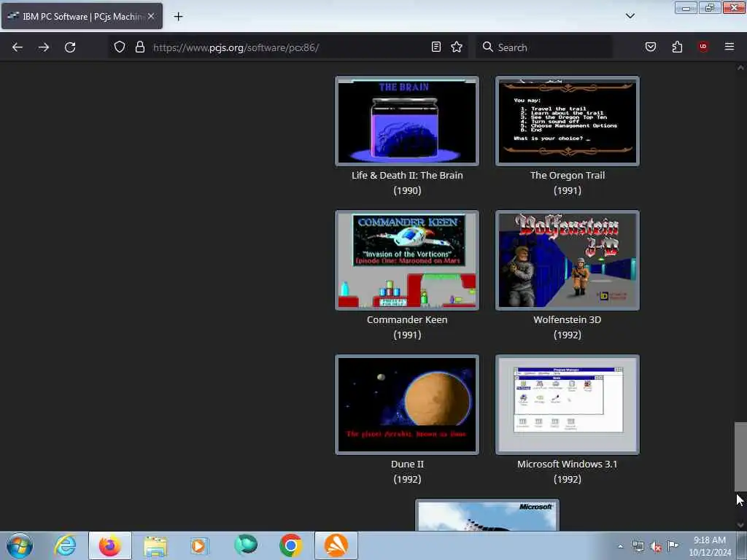Viewport: 747px width, 560px height.
Task: Open the Extensions puzzle-piece icon
Action: [x=677, y=47]
